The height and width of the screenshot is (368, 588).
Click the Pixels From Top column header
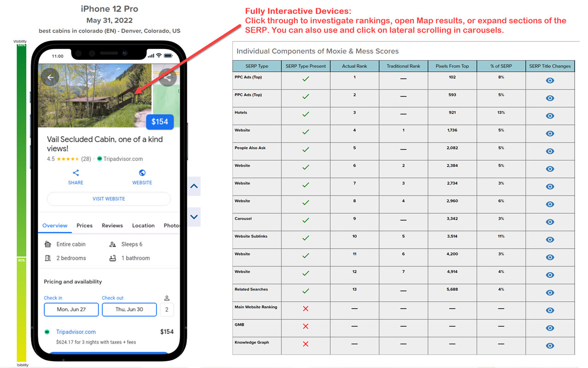[x=452, y=66]
